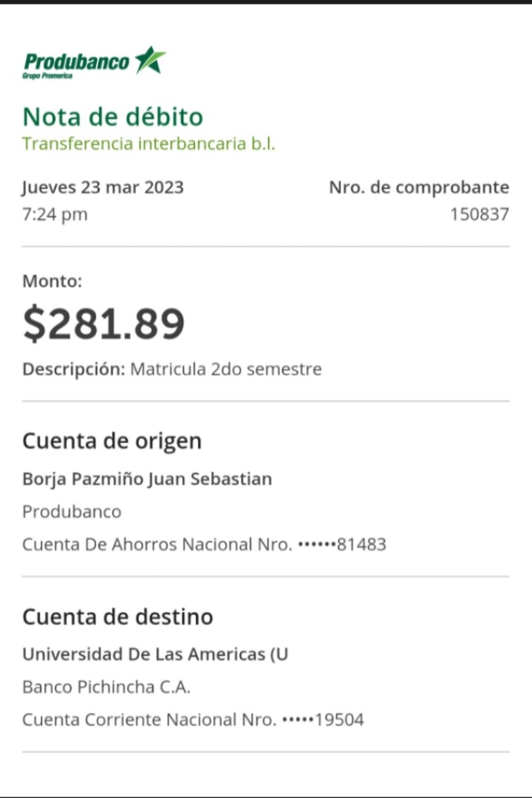Click the origin bank name "Produbanco"
This screenshot has height=798, width=532.
point(72,511)
